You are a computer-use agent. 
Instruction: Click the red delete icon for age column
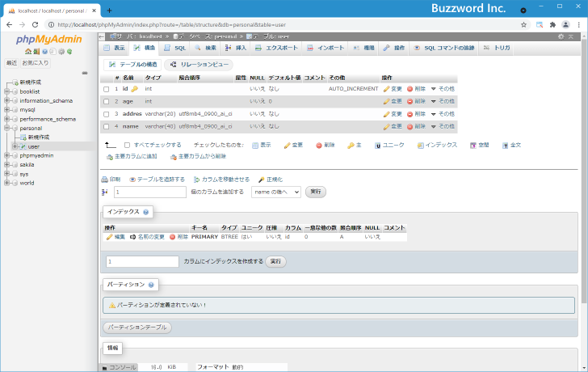(x=410, y=101)
